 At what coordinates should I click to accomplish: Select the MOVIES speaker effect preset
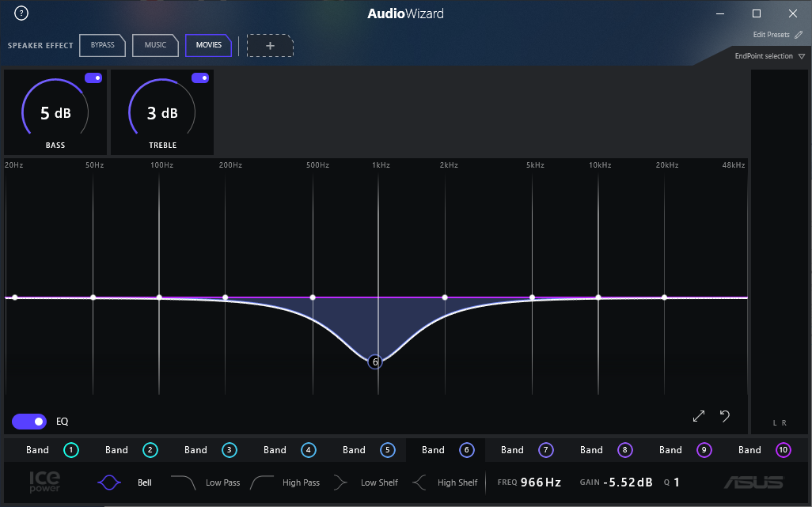click(x=208, y=45)
